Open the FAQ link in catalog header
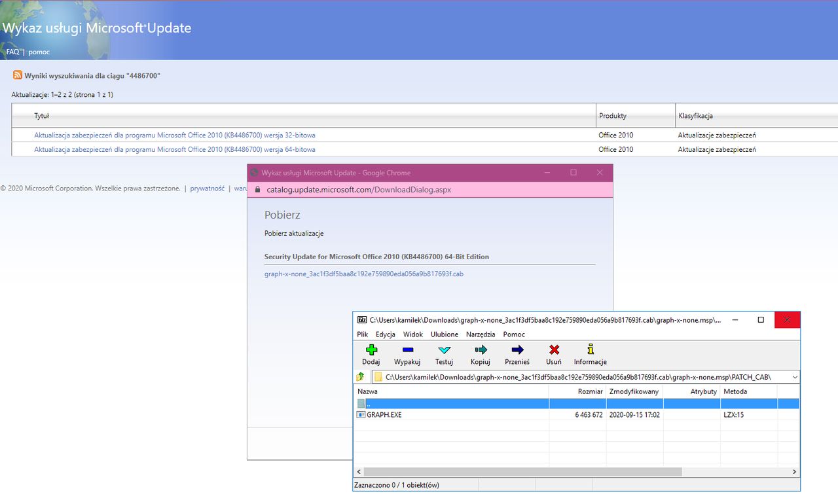838x504 pixels. coord(12,52)
